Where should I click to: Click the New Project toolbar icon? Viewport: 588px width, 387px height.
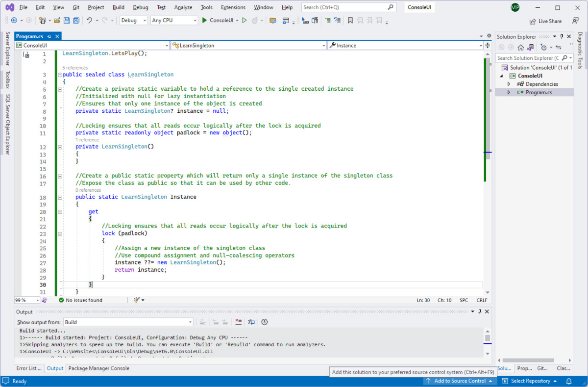pyautogui.click(x=43, y=21)
